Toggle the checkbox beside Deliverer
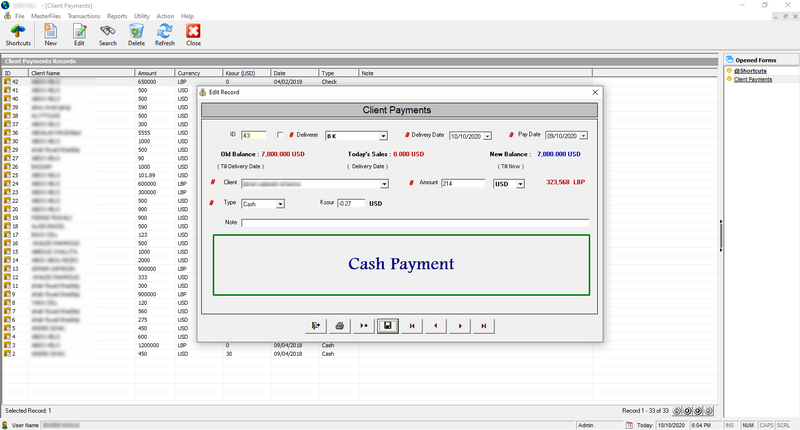This screenshot has width=800, height=430. pyautogui.click(x=280, y=135)
